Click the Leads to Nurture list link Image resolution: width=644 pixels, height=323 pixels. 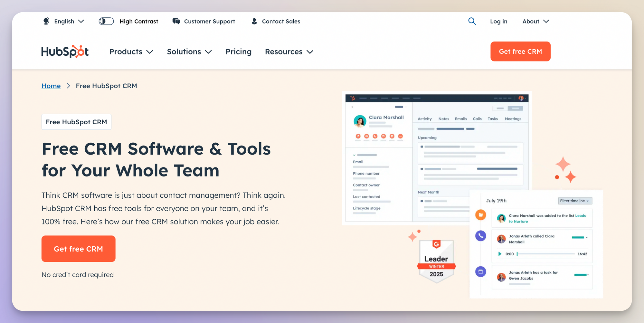(581, 216)
